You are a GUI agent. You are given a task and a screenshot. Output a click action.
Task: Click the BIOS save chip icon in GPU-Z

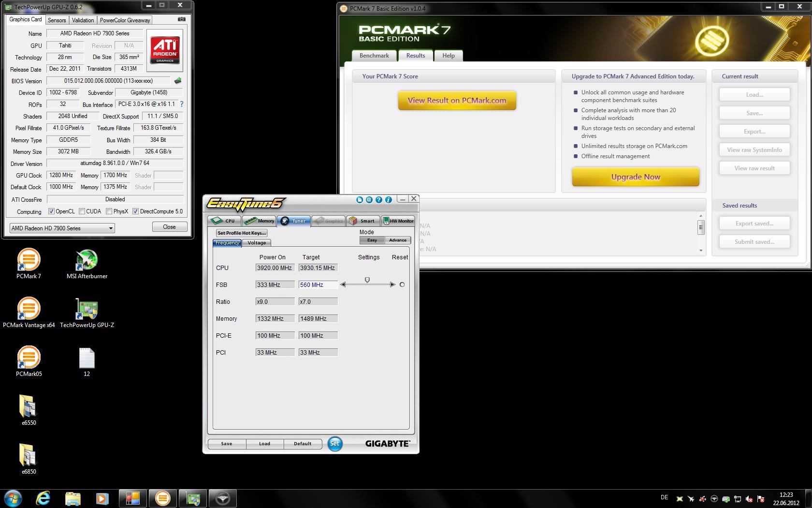[178, 81]
